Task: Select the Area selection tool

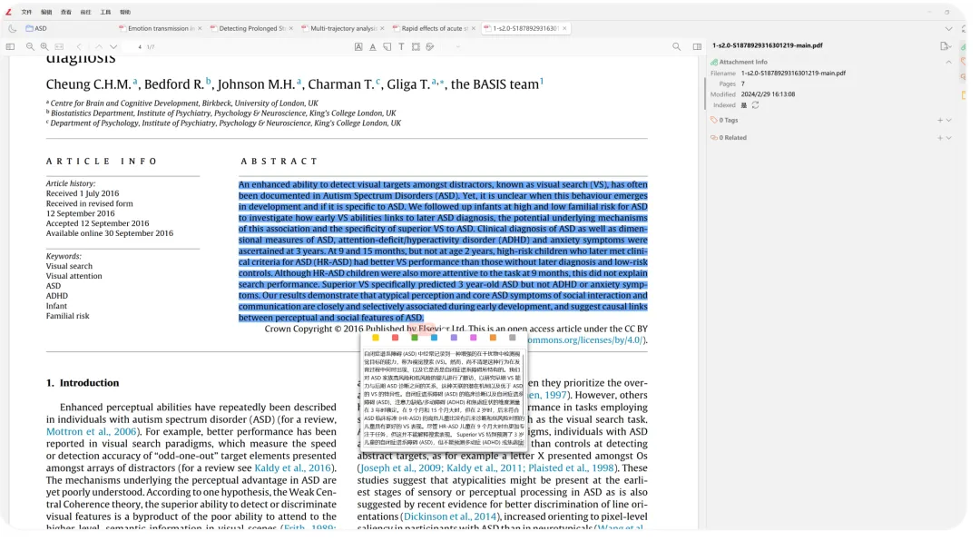Action: [416, 47]
